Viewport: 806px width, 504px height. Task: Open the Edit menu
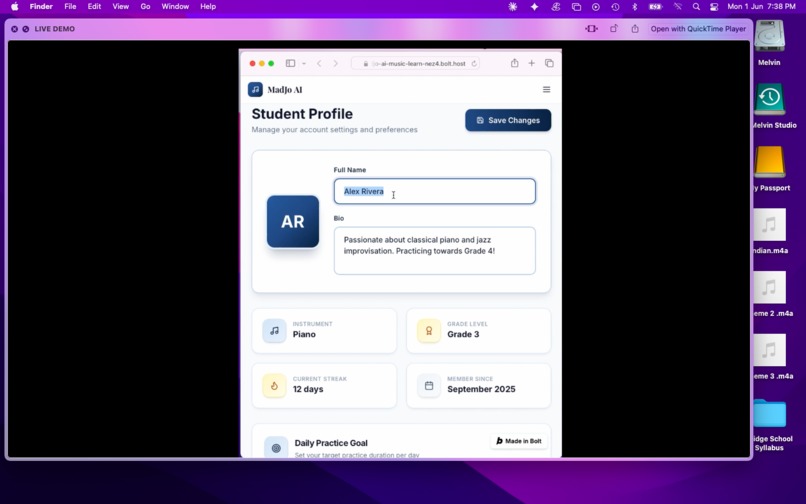point(94,7)
